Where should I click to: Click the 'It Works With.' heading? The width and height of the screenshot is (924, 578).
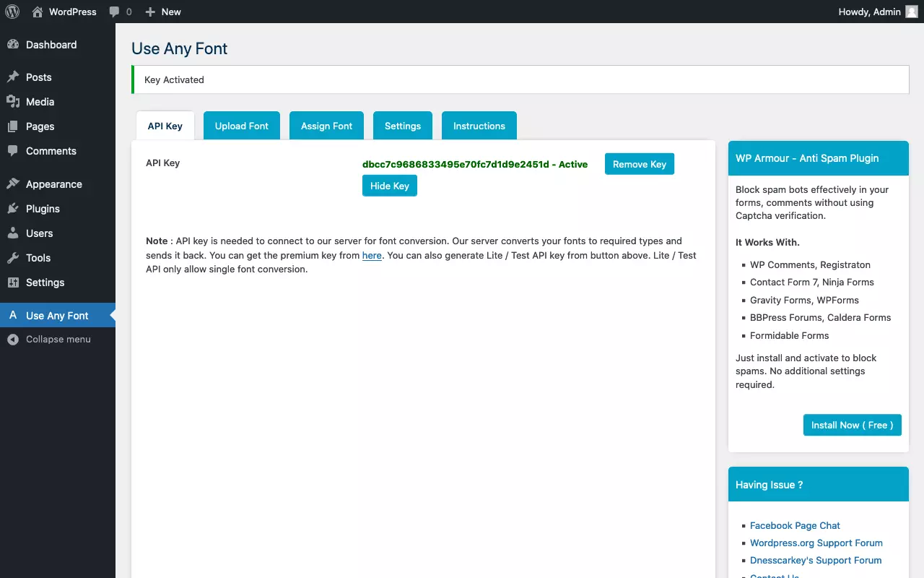(x=767, y=242)
